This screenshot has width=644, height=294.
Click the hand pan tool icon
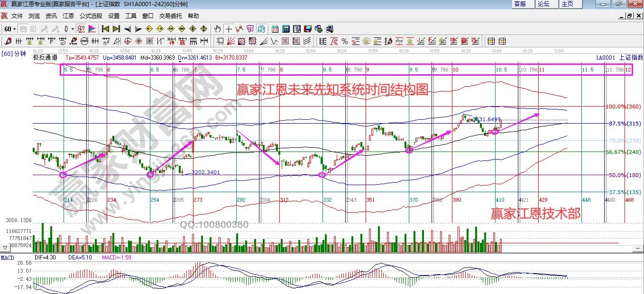click(218, 29)
